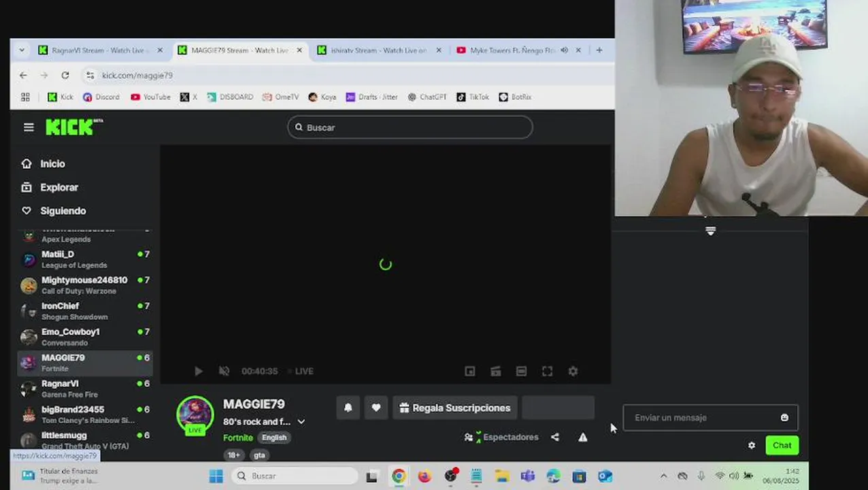Click the Windows Start button
Screen dimensions: 868x490
[216, 476]
